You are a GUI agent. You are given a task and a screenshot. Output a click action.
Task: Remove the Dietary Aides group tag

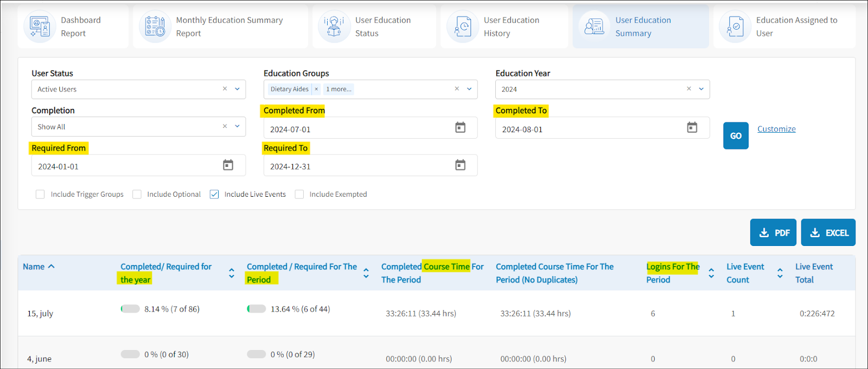click(316, 89)
